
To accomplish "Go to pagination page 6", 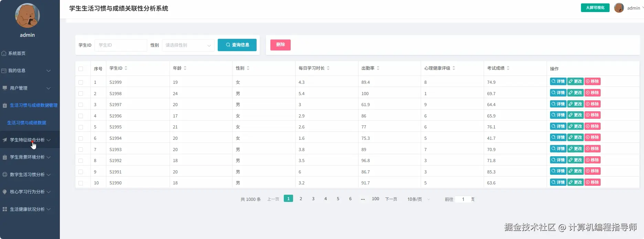I will point(350,198).
